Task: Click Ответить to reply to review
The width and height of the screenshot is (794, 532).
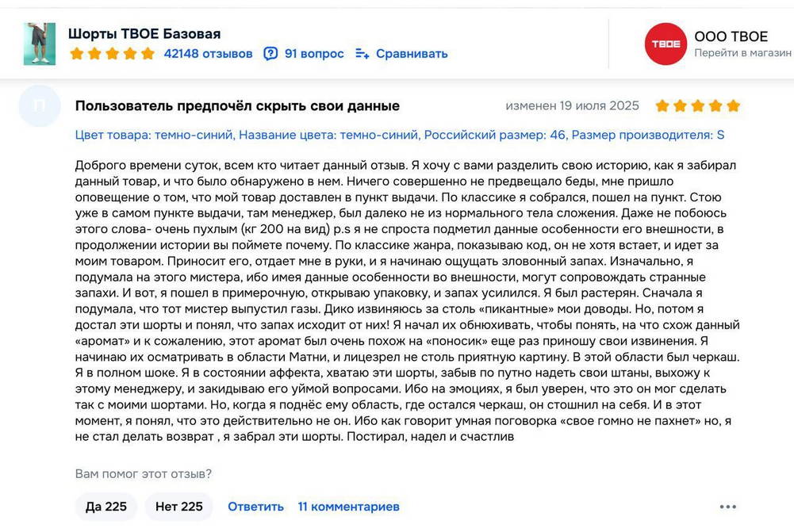Action: pyautogui.click(x=255, y=507)
